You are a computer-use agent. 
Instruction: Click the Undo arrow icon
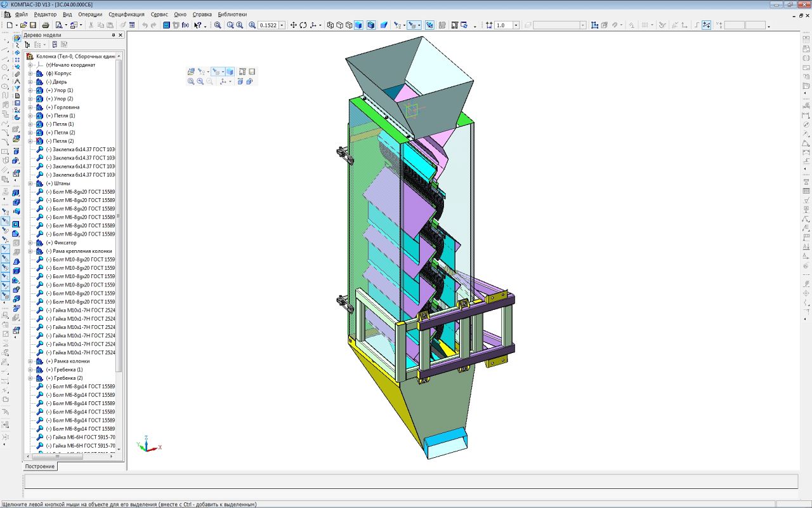[x=145, y=25]
